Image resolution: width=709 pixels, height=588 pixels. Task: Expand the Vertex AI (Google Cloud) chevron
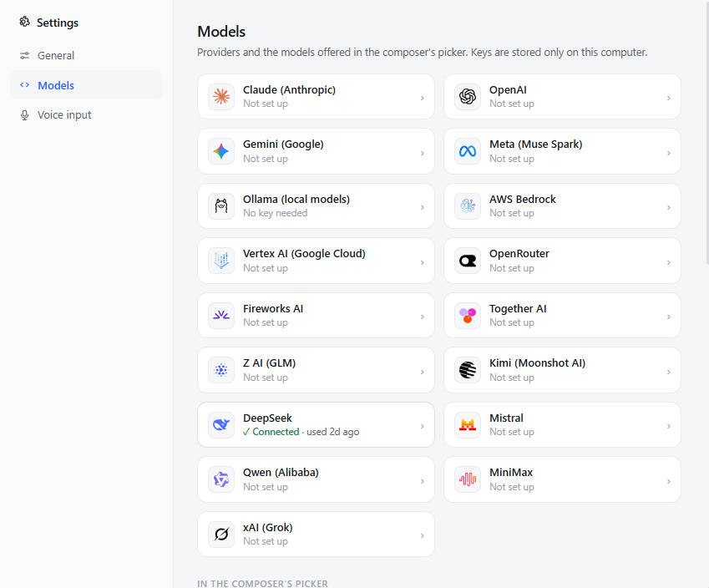point(423,262)
